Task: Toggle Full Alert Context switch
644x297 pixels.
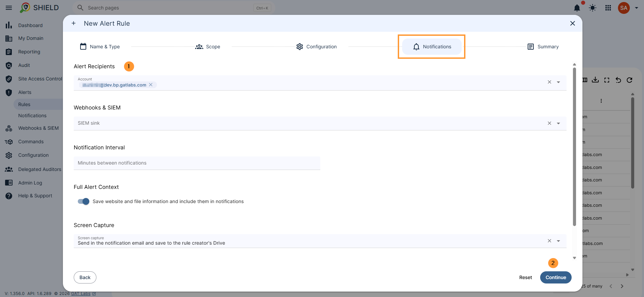Action: (x=84, y=201)
